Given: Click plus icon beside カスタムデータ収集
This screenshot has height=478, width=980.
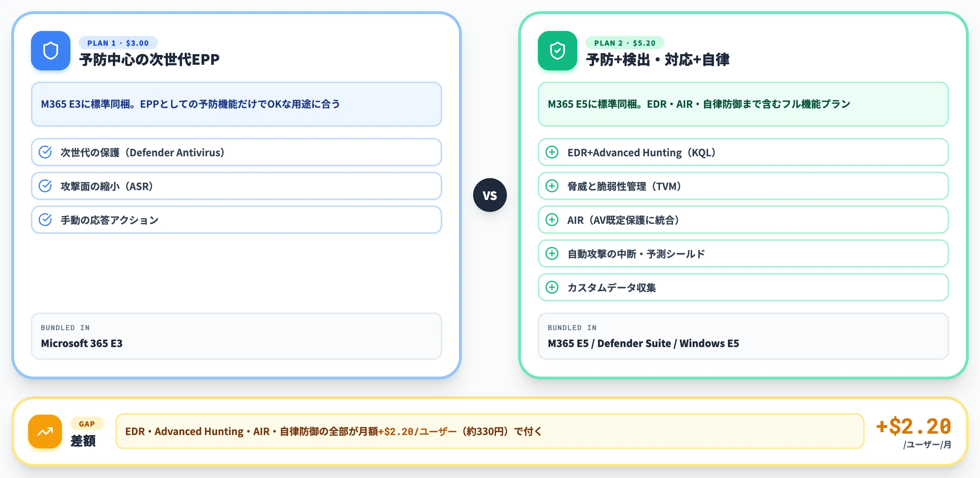Looking at the screenshot, I should 552,288.
